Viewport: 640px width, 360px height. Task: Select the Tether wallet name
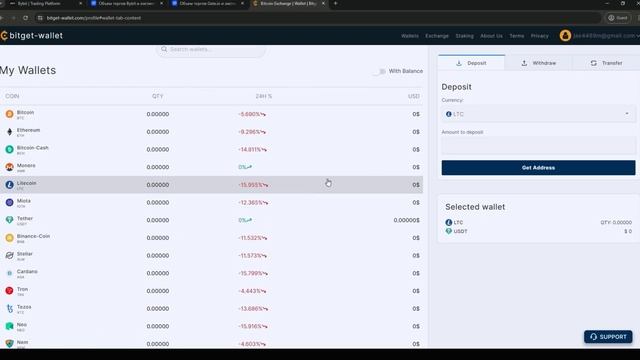tap(24, 218)
